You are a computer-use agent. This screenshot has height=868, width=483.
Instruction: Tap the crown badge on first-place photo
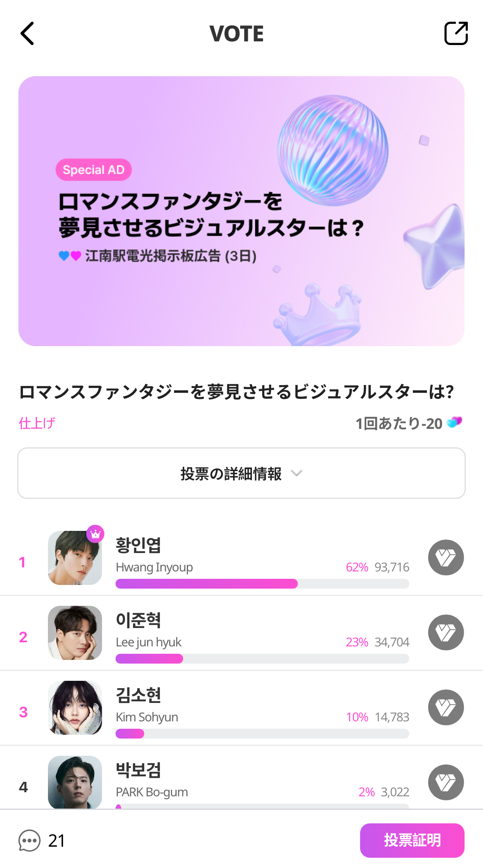[95, 534]
